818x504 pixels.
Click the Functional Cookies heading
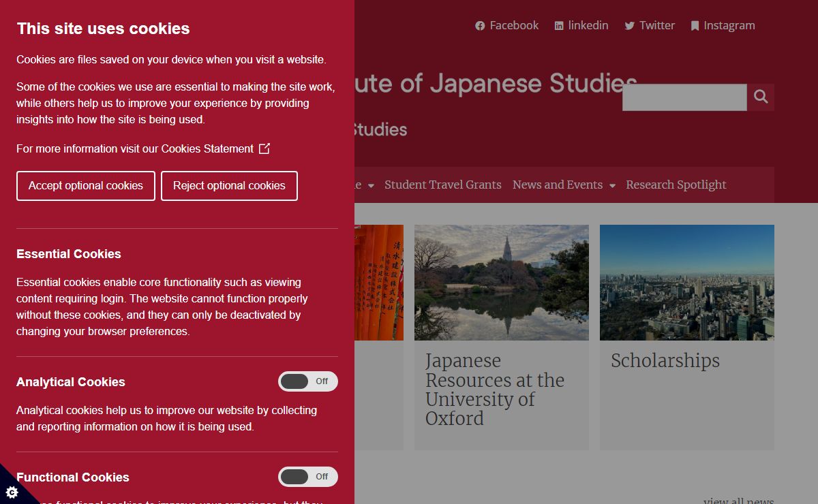pos(73,477)
